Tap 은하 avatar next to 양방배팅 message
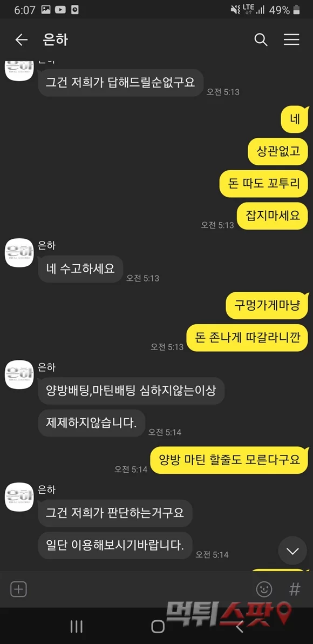Viewport: 313px width, 644px height. coord(18,374)
